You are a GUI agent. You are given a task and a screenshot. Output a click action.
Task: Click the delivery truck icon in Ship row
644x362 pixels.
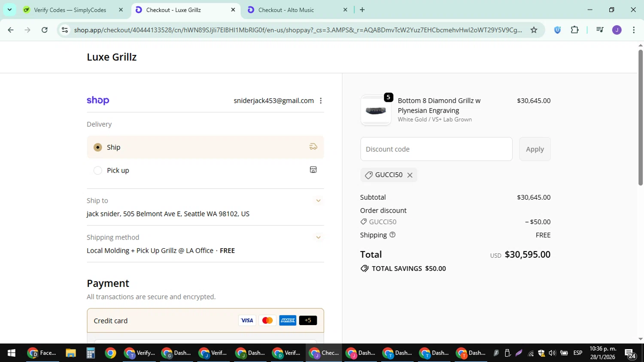(x=313, y=147)
